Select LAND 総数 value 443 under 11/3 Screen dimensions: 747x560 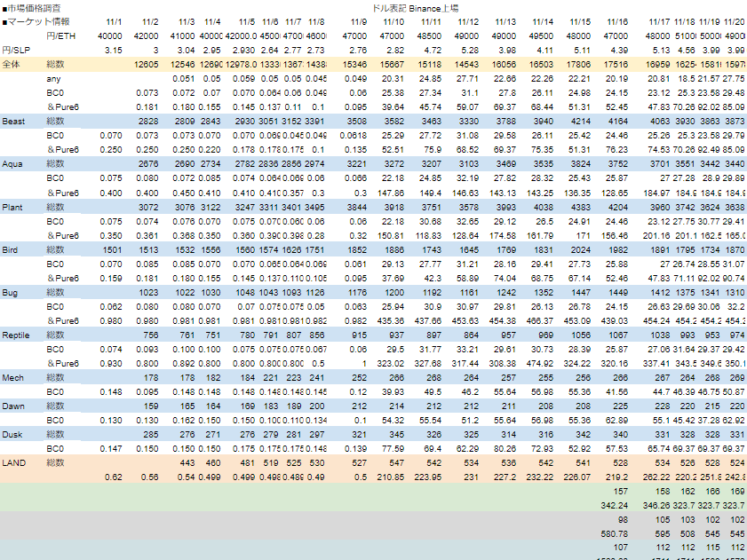tap(187, 464)
